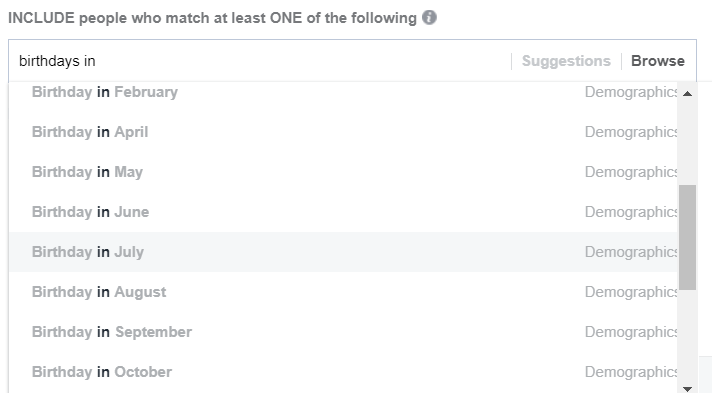Choose Birthday in May
712x393 pixels.
343,172
